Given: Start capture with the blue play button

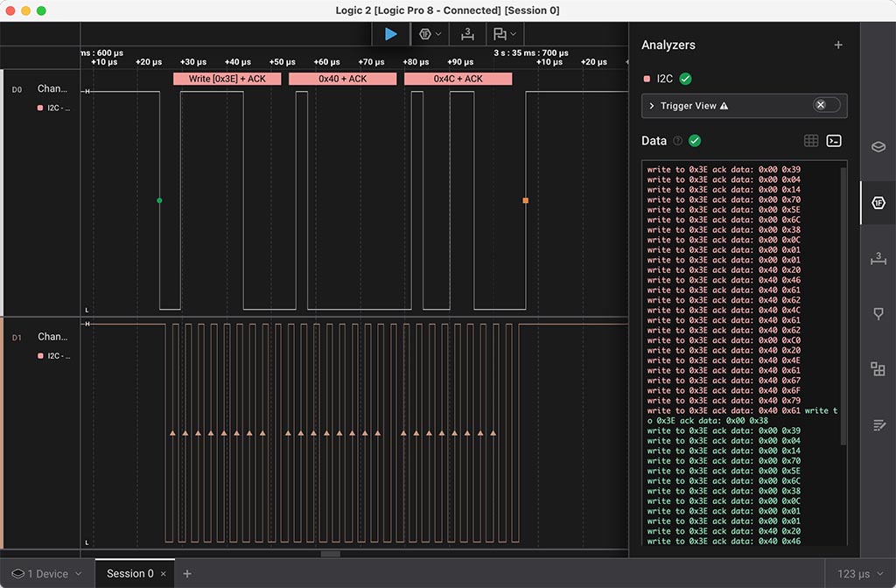Looking at the screenshot, I should pyautogui.click(x=390, y=34).
